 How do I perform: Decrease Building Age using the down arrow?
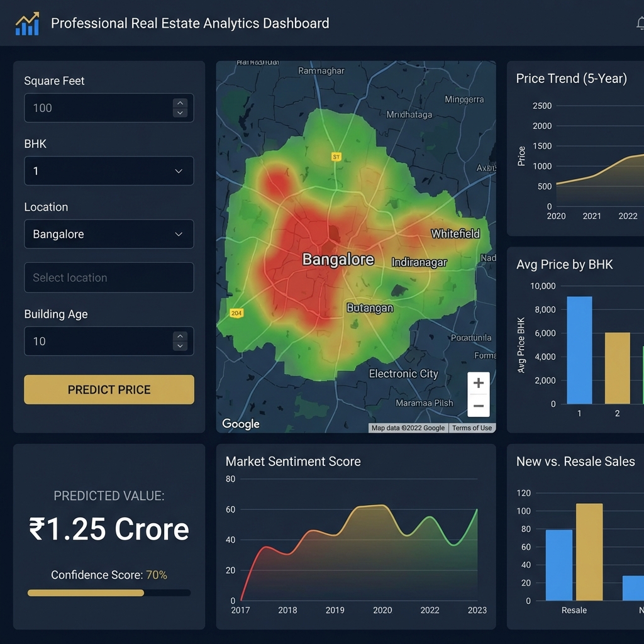[x=180, y=347]
